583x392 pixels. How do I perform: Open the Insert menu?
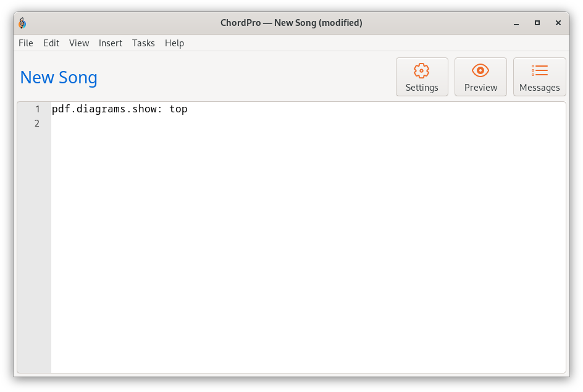pyautogui.click(x=111, y=43)
